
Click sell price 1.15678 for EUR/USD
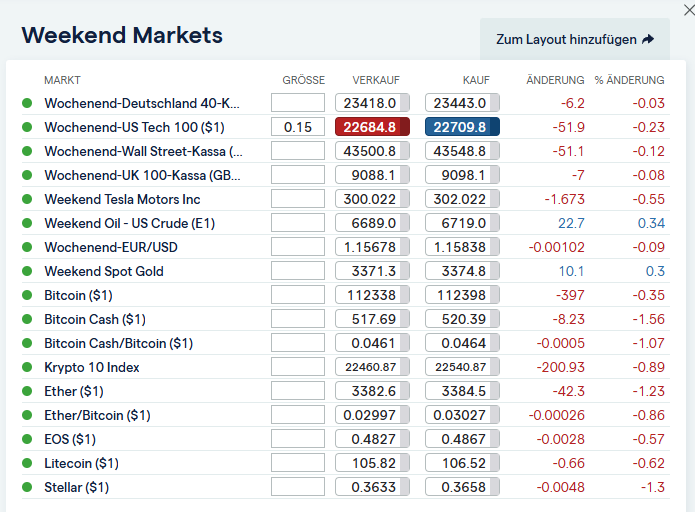(372, 246)
